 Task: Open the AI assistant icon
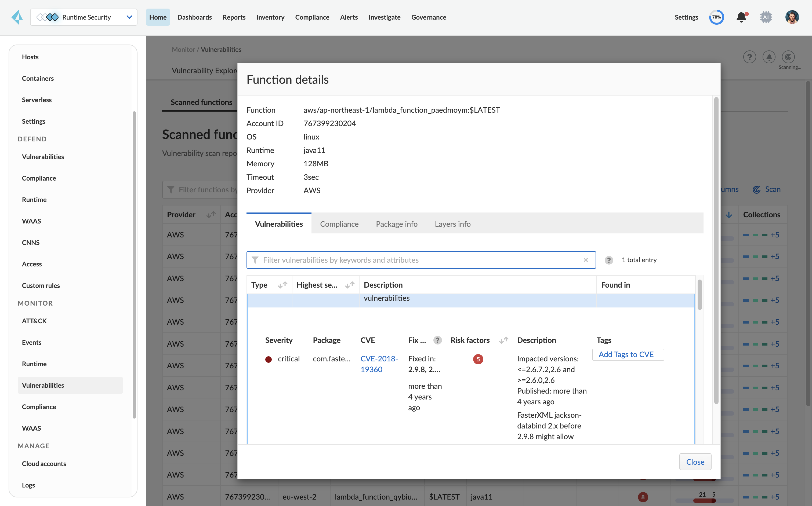coord(766,17)
